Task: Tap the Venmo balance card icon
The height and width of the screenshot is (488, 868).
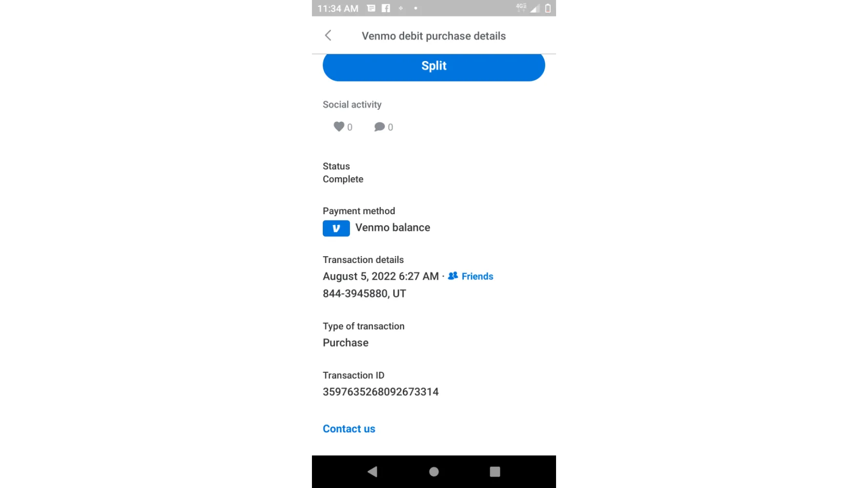Action: [x=336, y=228]
